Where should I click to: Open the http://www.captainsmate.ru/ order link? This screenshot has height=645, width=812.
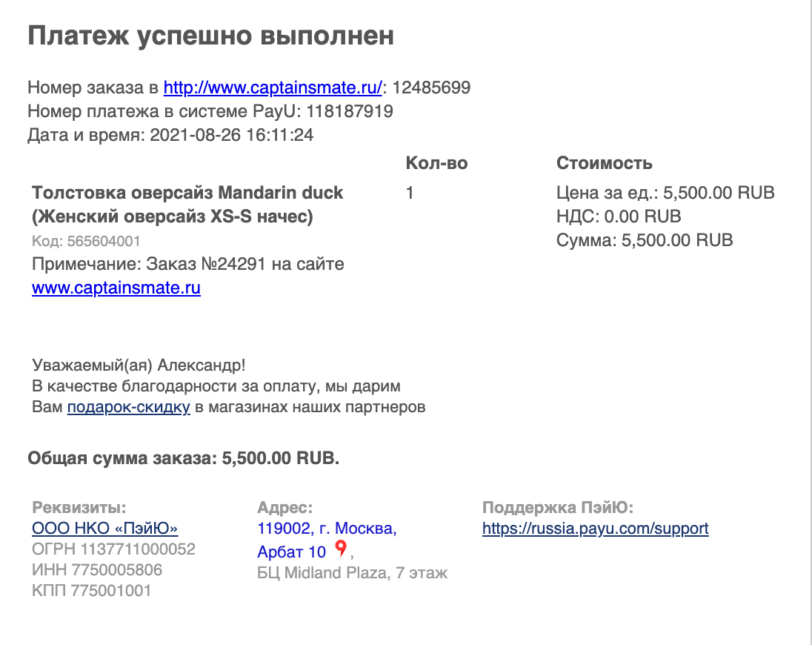point(273,87)
